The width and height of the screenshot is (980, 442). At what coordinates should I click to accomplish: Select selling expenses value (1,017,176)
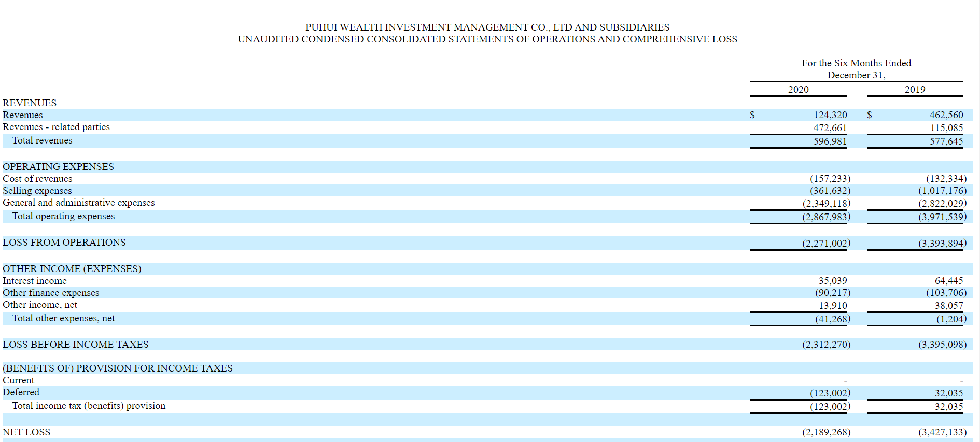coord(943,191)
